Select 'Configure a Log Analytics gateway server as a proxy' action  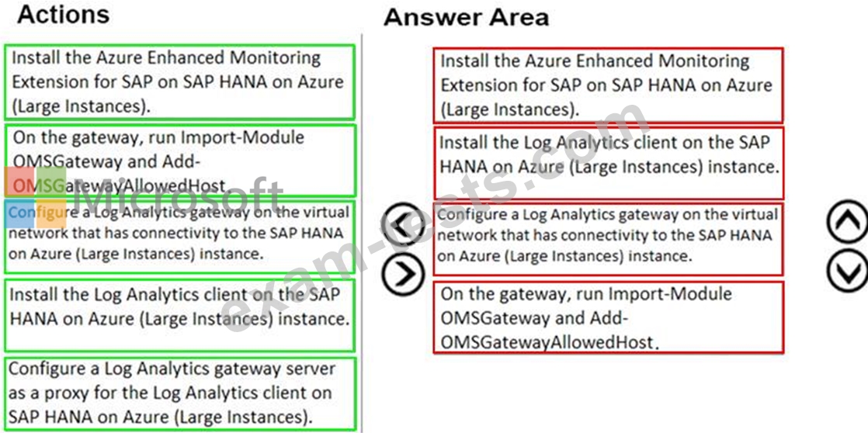[x=179, y=392]
